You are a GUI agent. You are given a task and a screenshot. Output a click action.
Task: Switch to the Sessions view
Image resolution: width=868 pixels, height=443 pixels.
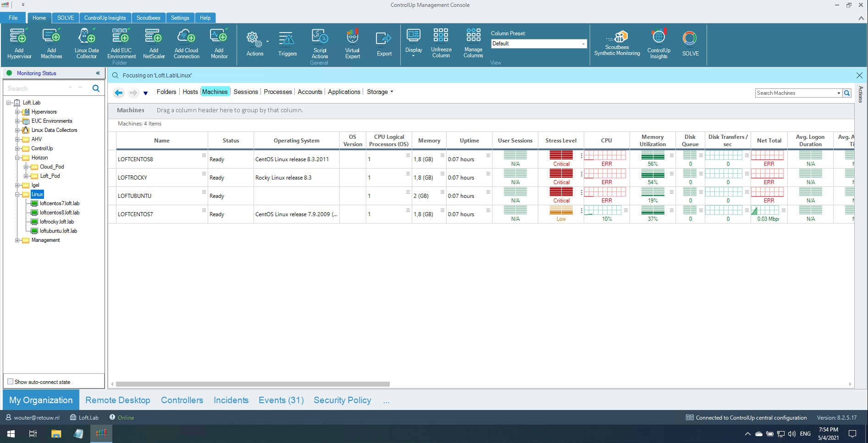click(245, 92)
